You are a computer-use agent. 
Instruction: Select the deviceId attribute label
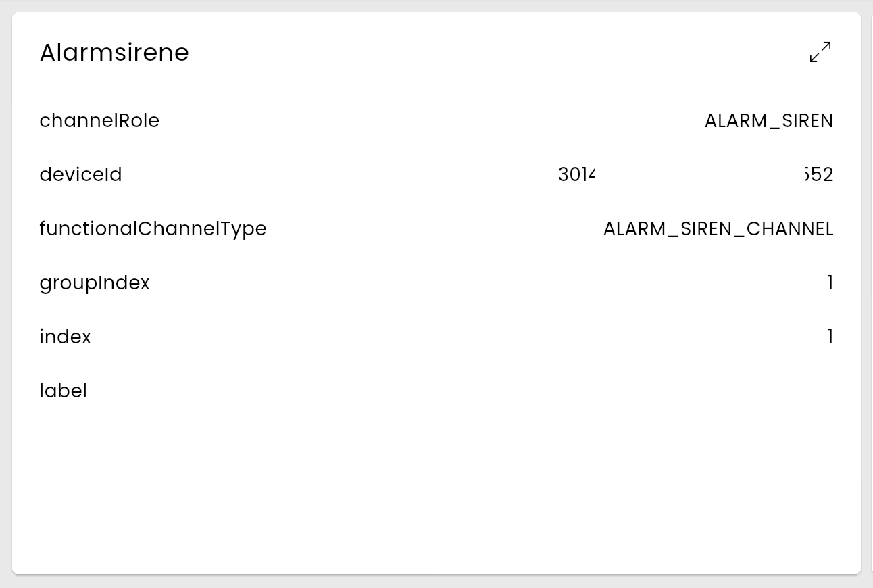(80, 174)
